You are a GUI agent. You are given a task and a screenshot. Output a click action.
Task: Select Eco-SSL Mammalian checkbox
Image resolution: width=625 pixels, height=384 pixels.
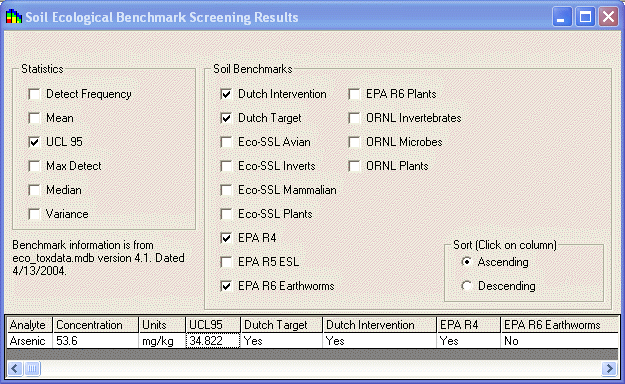click(x=226, y=190)
